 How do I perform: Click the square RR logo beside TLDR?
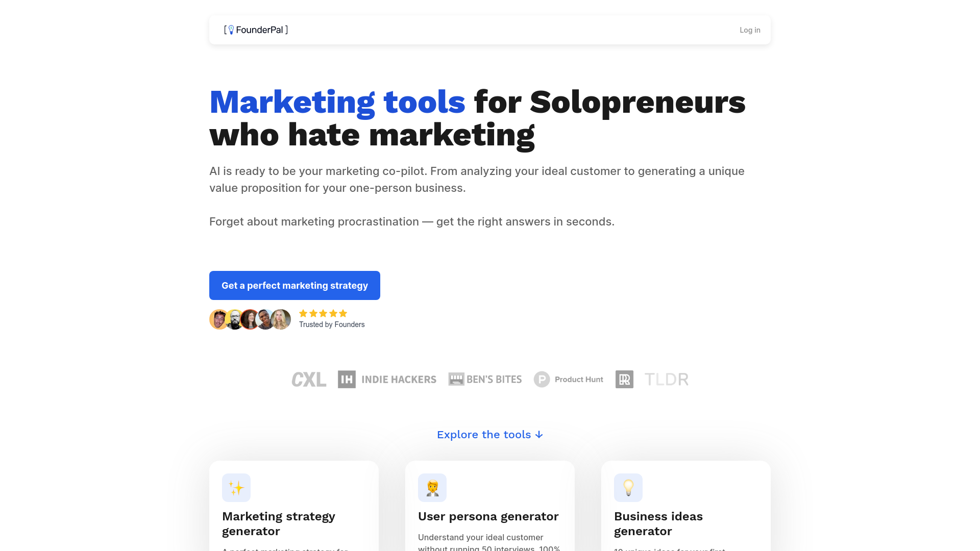(624, 380)
